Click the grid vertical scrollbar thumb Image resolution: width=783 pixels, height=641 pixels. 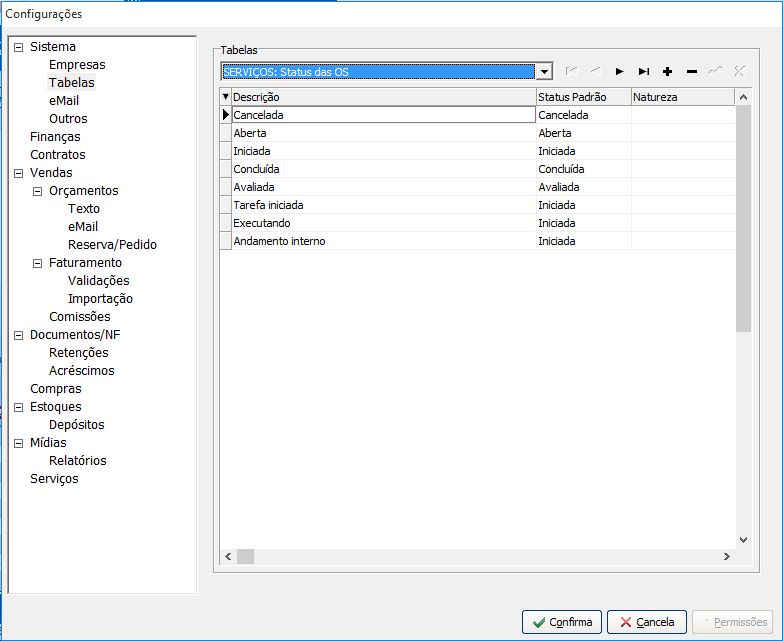[743, 218]
